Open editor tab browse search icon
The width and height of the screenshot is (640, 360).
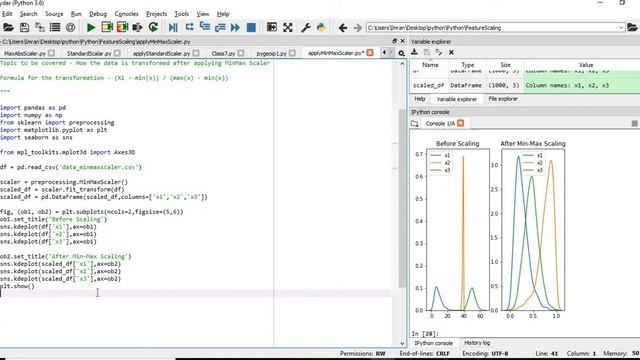402,53
